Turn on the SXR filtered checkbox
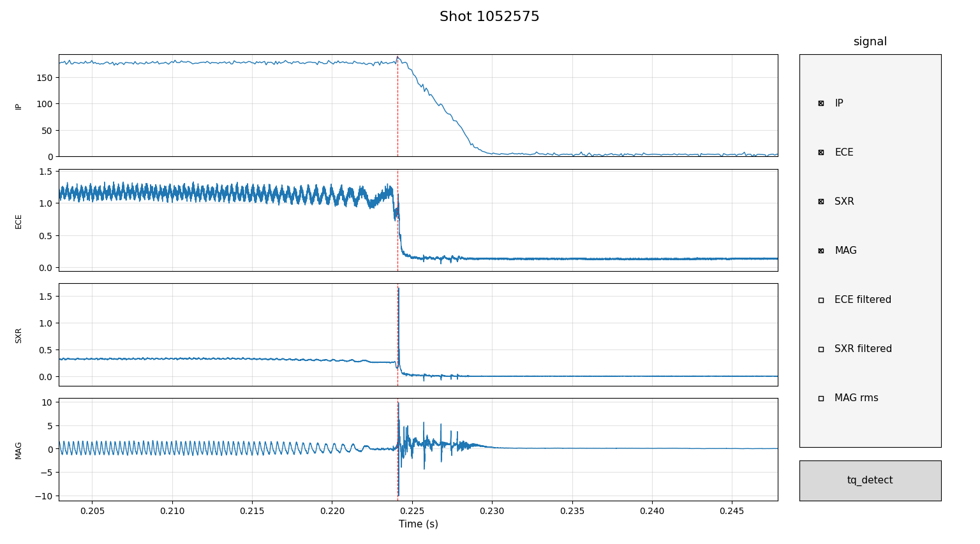 point(821,349)
